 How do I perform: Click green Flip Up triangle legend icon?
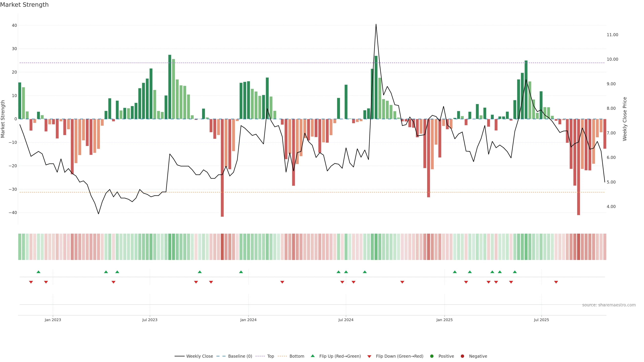[312, 356]
